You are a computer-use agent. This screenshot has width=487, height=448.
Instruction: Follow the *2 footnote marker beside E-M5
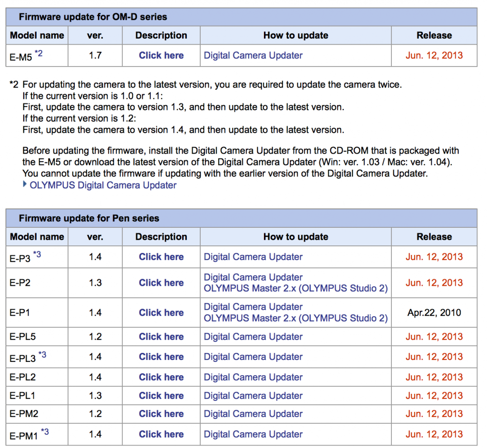(x=39, y=53)
